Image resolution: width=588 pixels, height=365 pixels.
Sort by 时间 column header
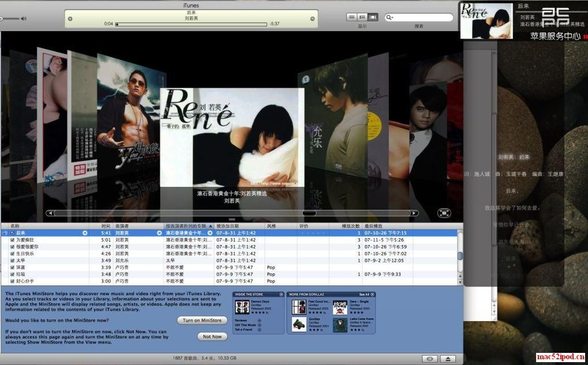(x=101, y=226)
